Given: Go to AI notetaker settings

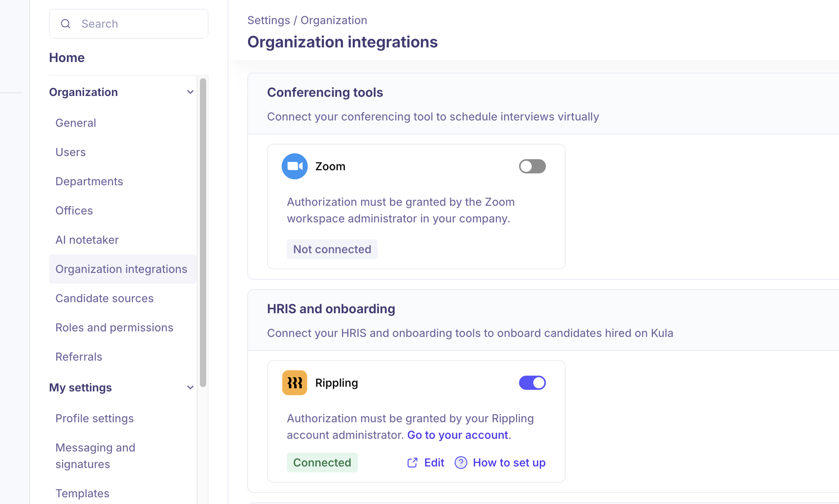Looking at the screenshot, I should click(87, 240).
